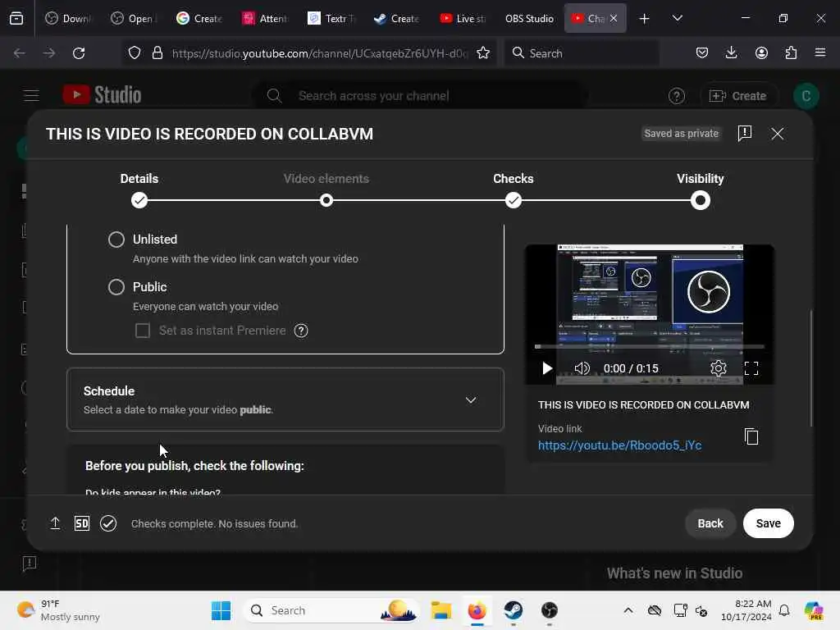The width and height of the screenshot is (840, 630).
Task: Click the upload status arrow icon
Action: click(55, 523)
